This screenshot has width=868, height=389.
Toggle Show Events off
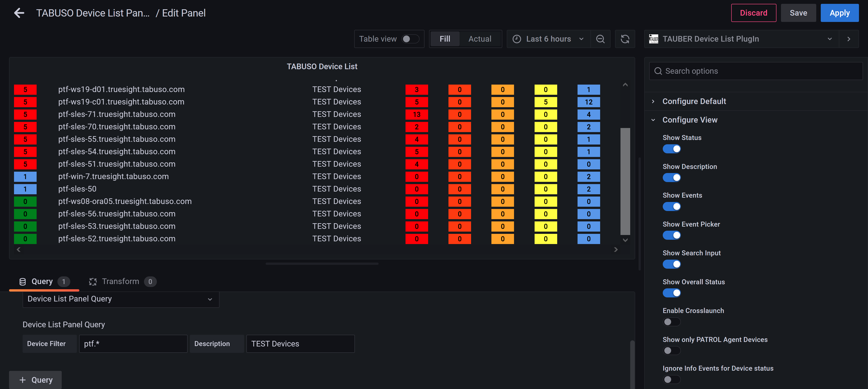(672, 207)
